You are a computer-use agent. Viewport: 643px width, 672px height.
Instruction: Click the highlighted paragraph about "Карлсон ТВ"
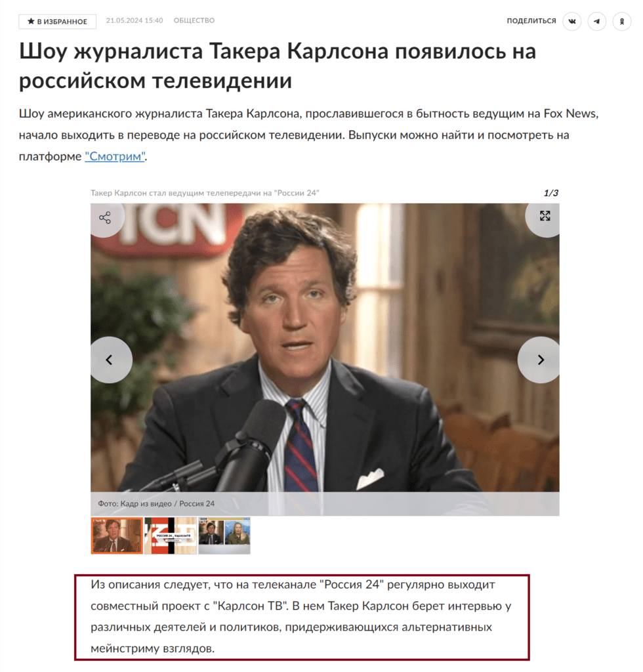302,617
